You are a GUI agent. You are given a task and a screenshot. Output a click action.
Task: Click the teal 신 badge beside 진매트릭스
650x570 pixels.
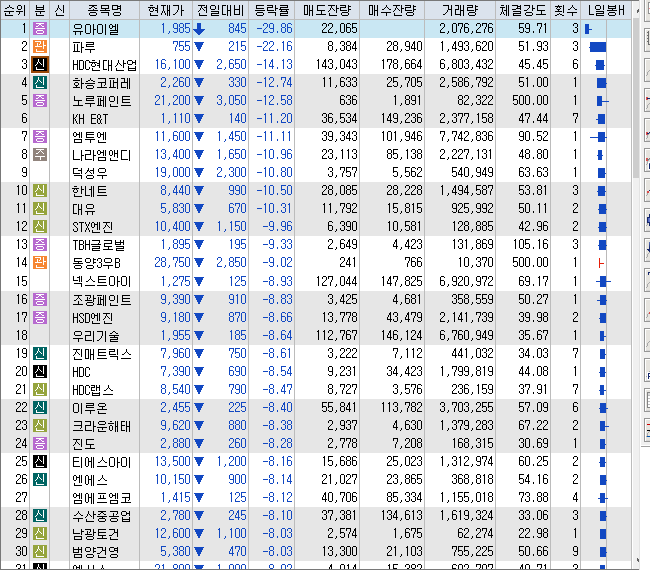click(x=40, y=354)
